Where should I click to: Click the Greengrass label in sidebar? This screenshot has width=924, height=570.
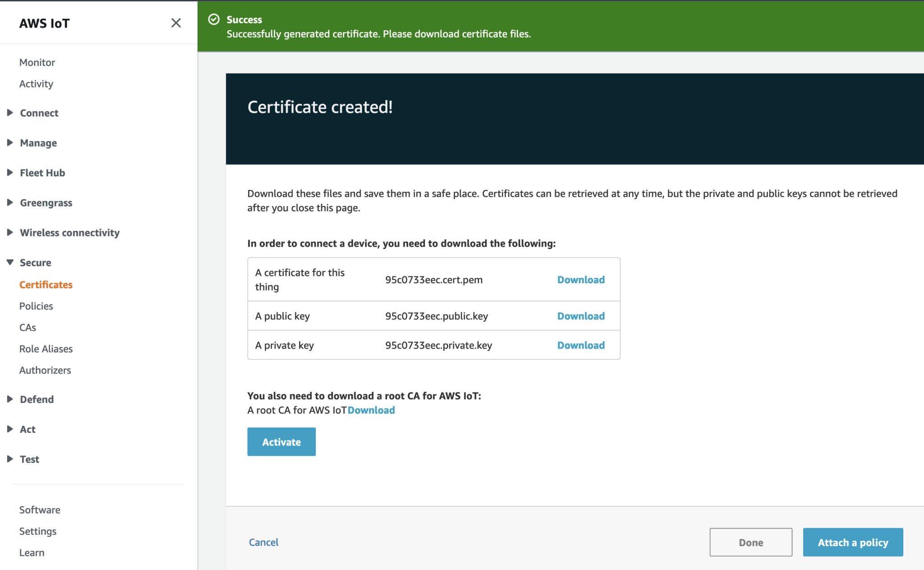46,203
